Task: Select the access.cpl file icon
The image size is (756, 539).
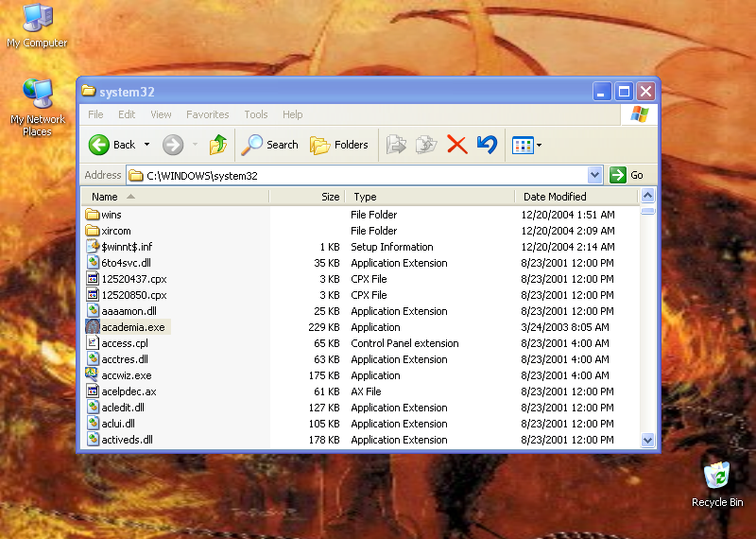Action: point(92,343)
